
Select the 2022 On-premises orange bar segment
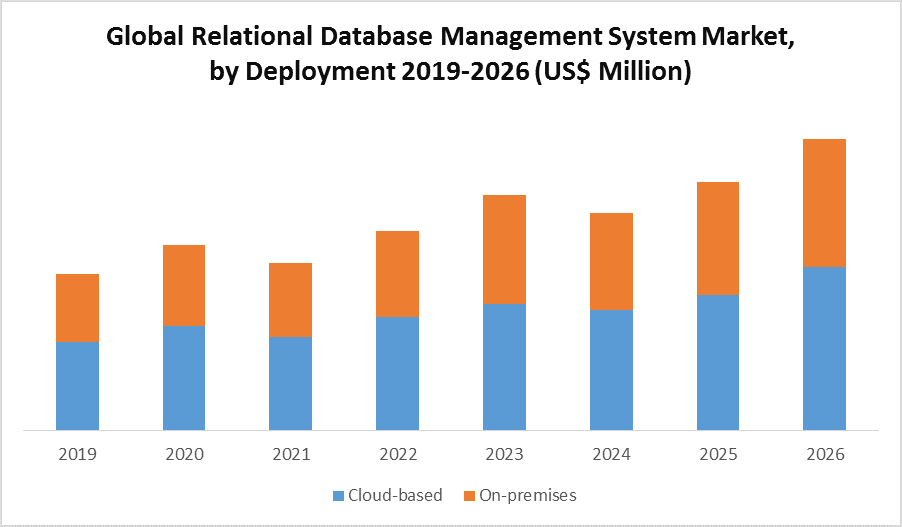coord(398,274)
